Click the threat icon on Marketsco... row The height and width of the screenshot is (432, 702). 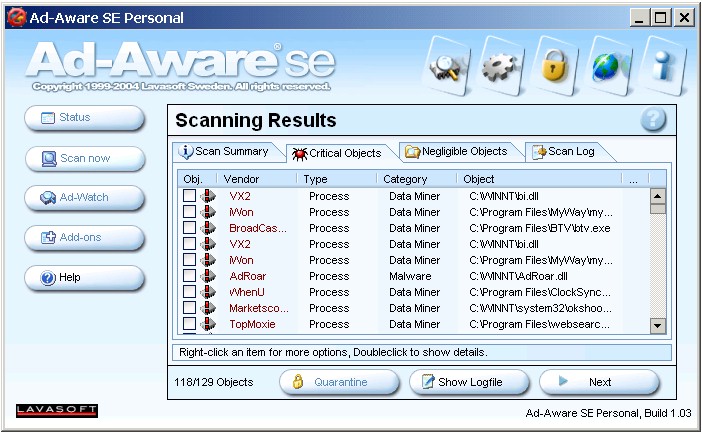(208, 308)
